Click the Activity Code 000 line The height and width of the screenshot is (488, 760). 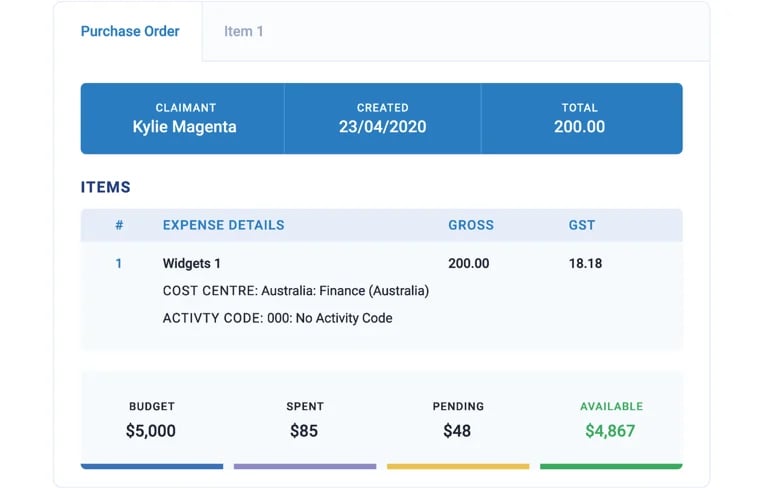point(277,318)
